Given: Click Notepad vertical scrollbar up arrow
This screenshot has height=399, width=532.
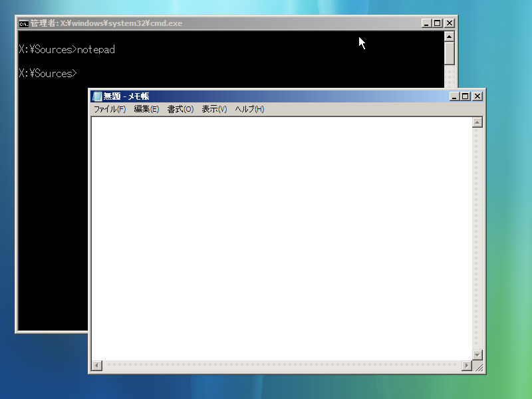Looking at the screenshot, I should pos(477,122).
